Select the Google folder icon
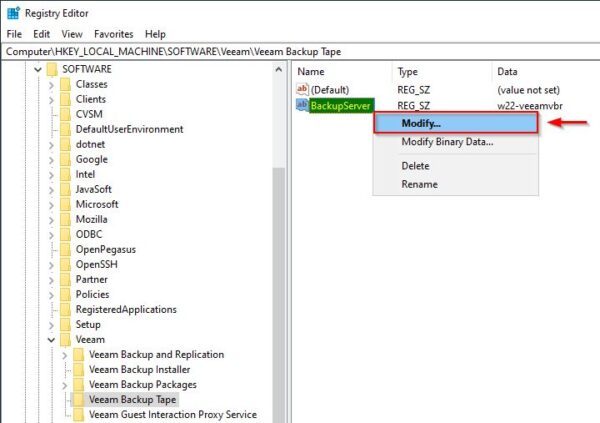 tap(65, 159)
